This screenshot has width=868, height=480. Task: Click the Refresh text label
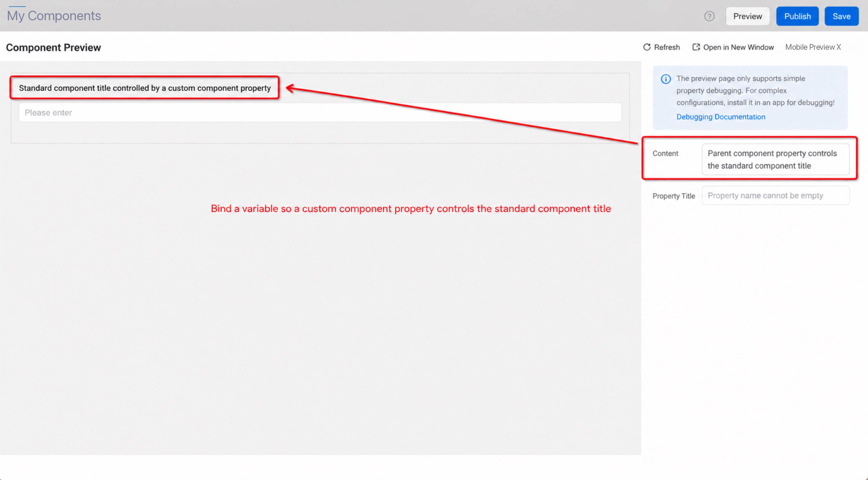pyautogui.click(x=667, y=47)
